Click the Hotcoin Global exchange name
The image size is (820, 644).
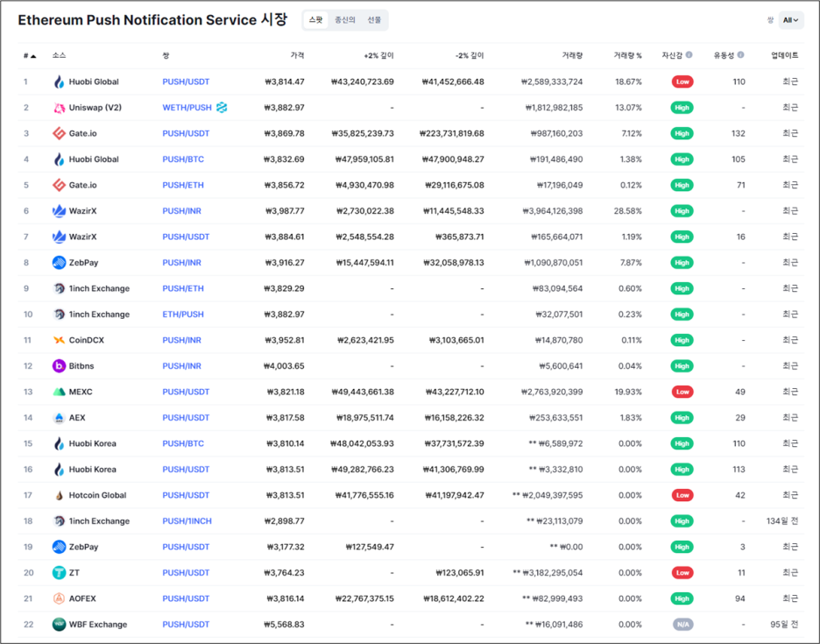tap(98, 495)
